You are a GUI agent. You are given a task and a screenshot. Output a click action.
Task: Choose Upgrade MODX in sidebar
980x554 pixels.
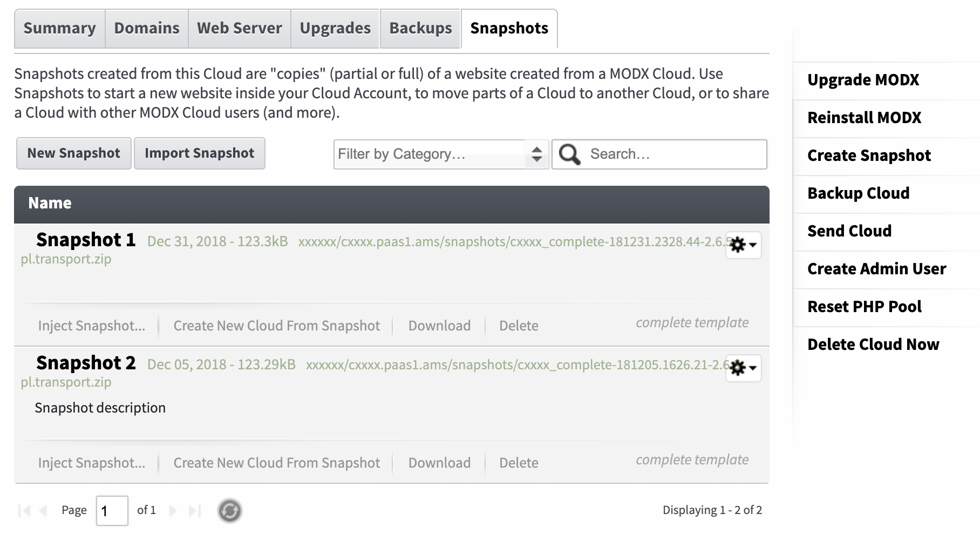point(863,80)
